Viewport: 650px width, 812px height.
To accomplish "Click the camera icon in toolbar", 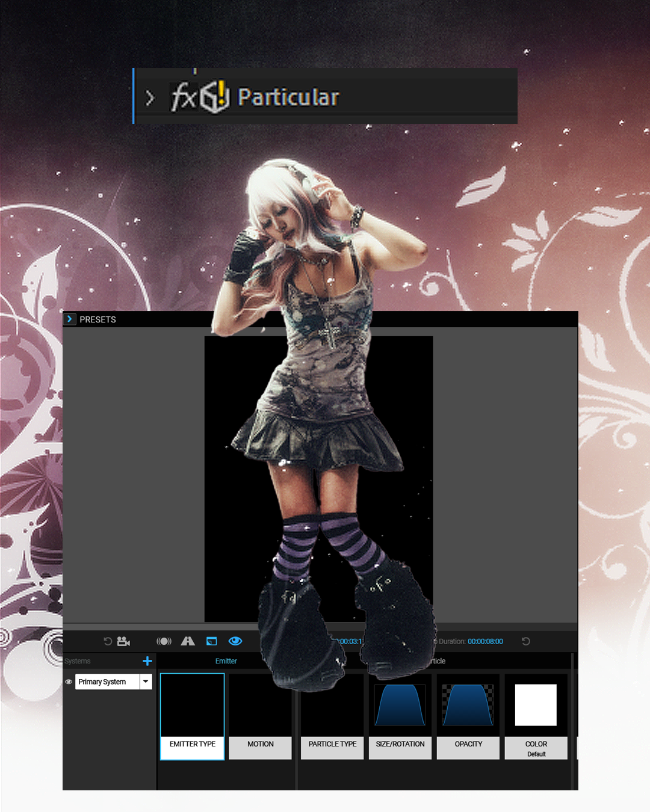I will (123, 641).
